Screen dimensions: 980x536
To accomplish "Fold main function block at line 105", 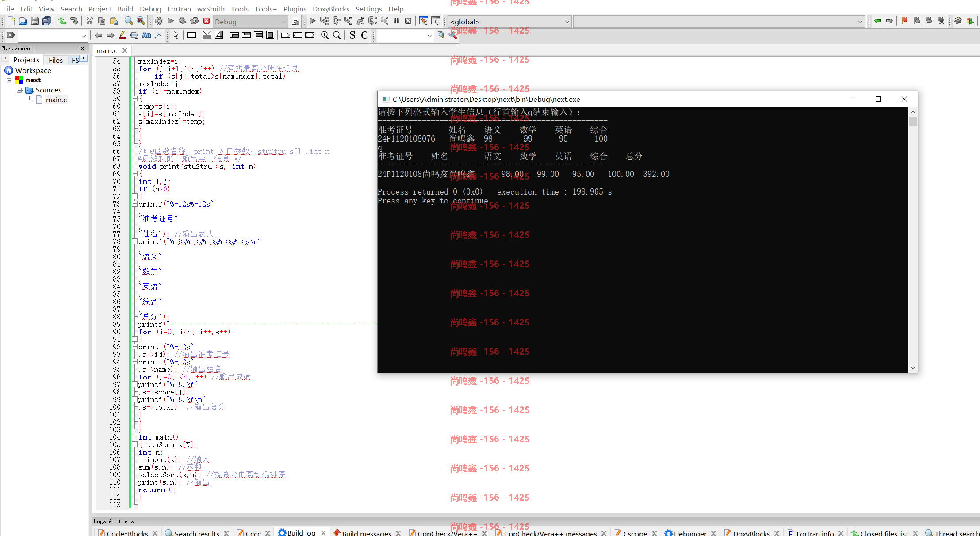I will [x=134, y=444].
